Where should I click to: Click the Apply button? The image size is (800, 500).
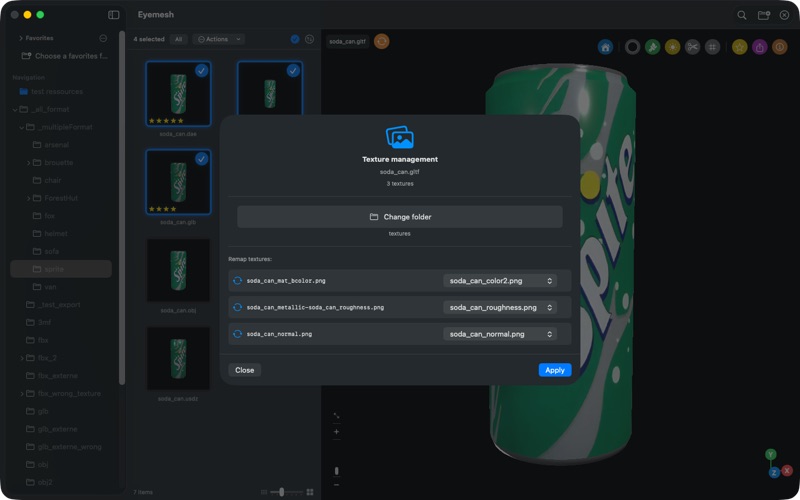click(x=555, y=370)
